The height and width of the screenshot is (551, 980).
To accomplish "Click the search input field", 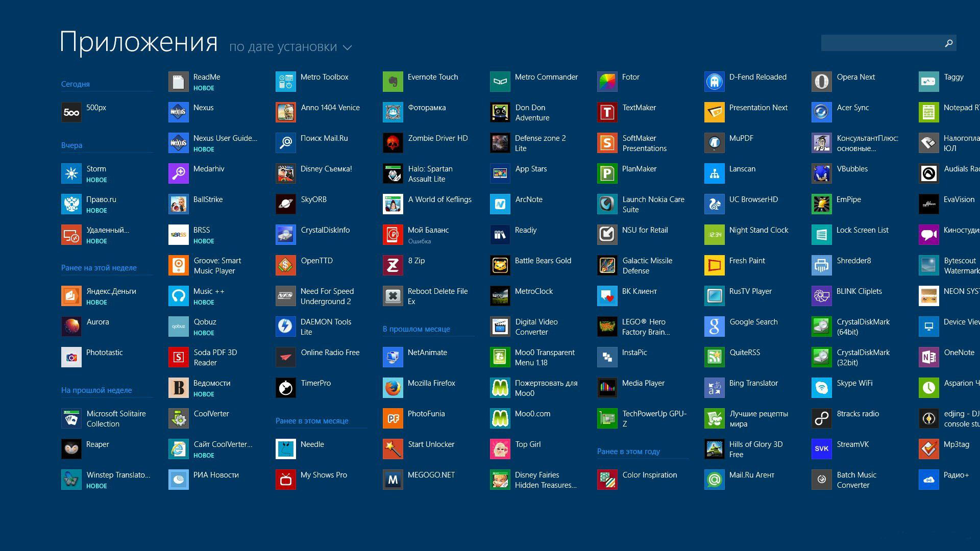I will 883,43.
